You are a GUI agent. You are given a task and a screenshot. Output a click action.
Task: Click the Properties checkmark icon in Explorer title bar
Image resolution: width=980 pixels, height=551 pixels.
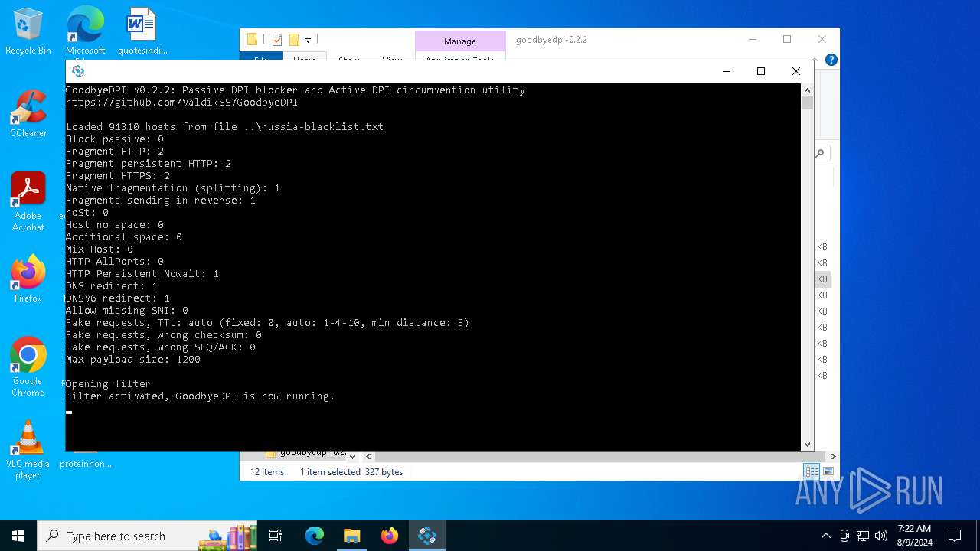277,40
